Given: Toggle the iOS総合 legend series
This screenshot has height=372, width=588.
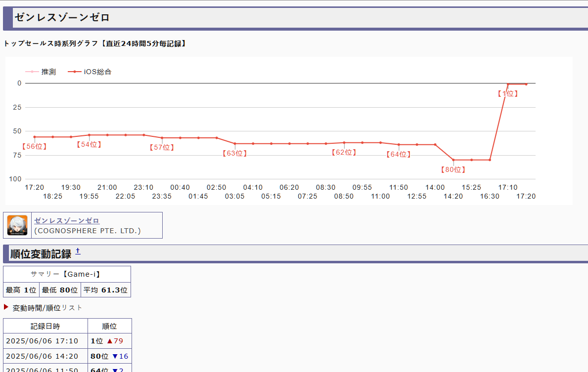Looking at the screenshot, I should pos(90,72).
